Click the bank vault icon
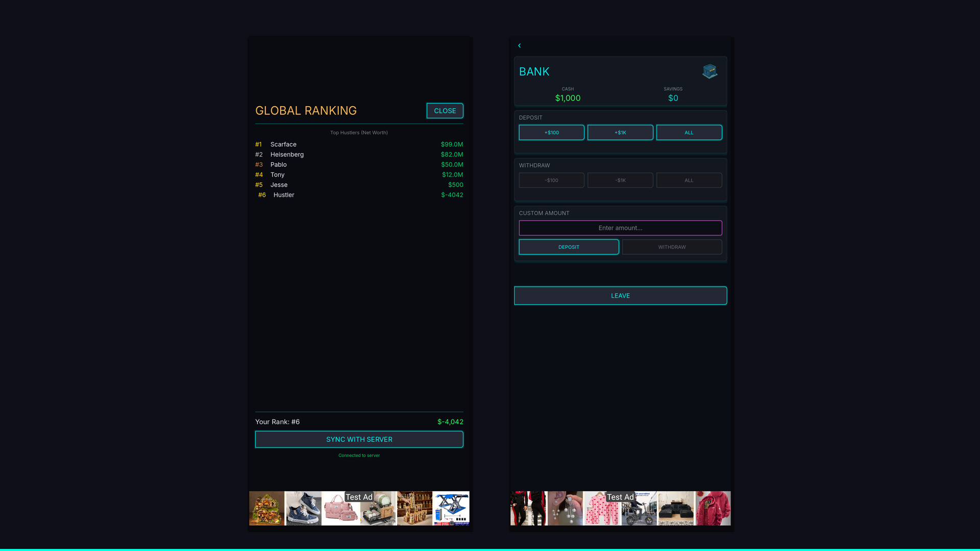 [x=709, y=71]
